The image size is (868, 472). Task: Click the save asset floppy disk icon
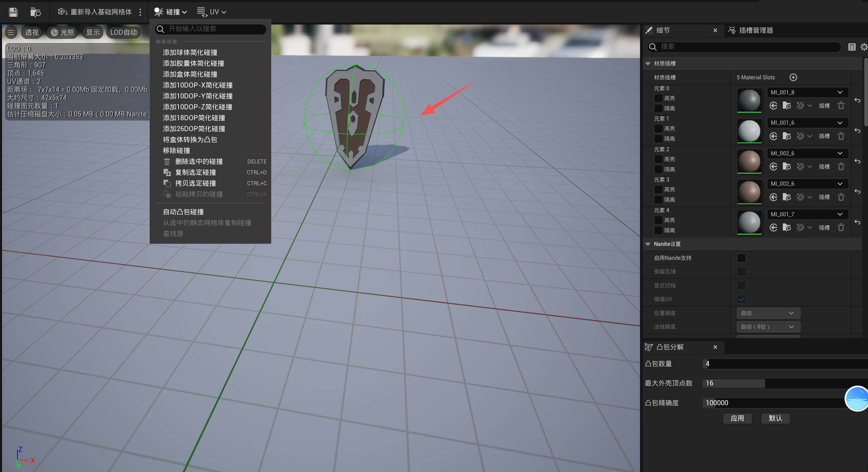pos(13,12)
